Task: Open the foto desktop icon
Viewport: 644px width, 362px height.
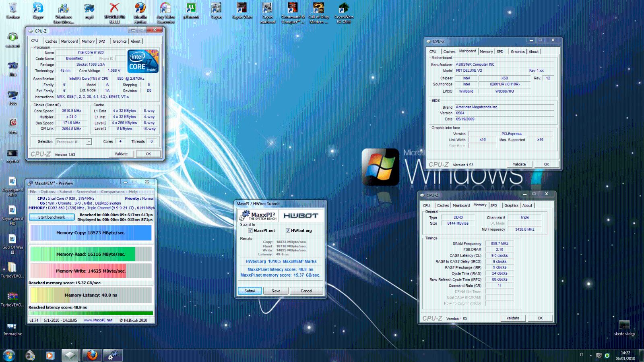Action: click(x=13, y=97)
